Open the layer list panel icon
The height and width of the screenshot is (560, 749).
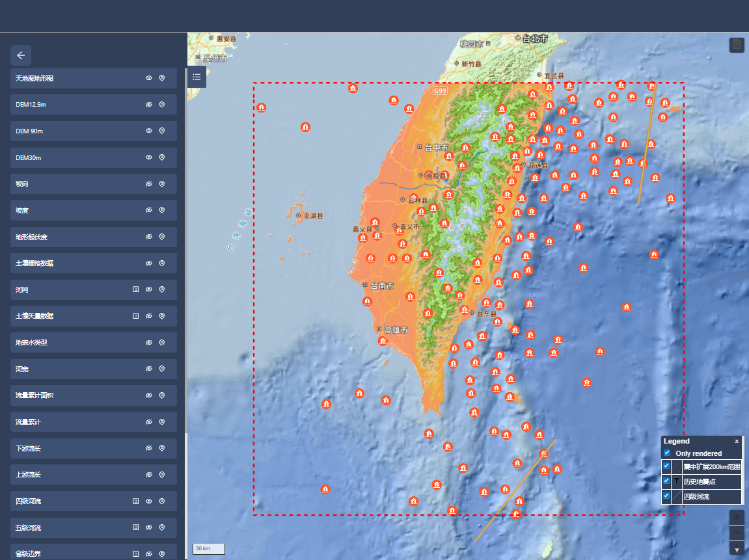(x=197, y=77)
